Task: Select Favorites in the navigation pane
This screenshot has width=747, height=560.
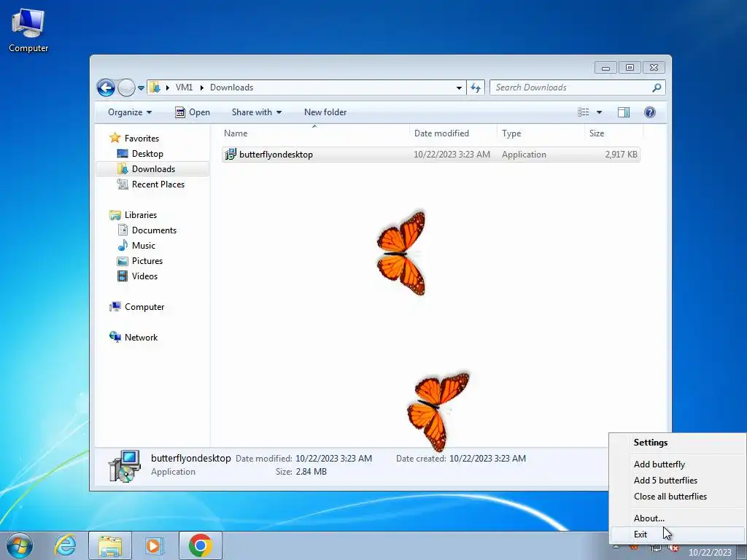Action: tap(142, 139)
